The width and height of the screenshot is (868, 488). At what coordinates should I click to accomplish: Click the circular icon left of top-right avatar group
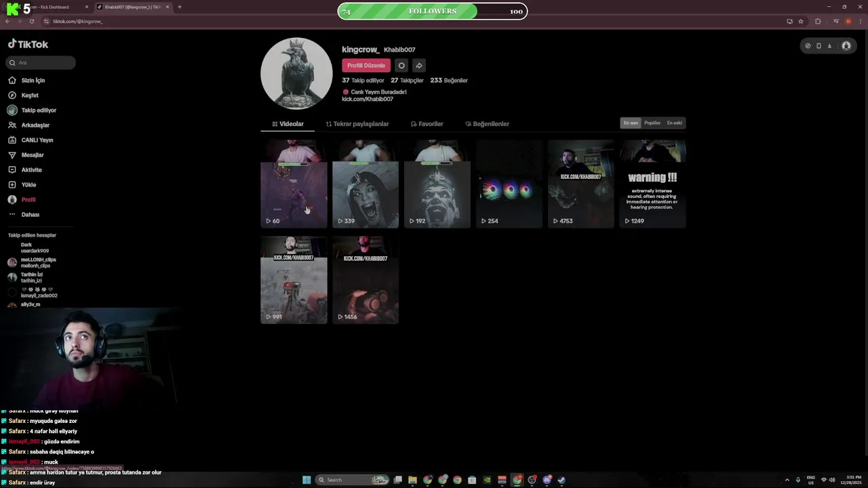tap(808, 45)
